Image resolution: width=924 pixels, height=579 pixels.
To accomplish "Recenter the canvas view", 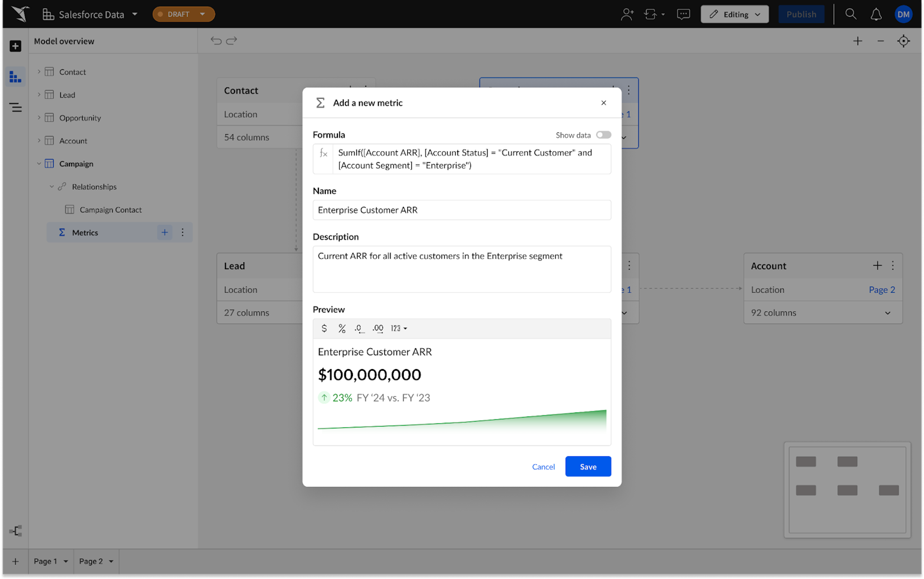I will (903, 41).
